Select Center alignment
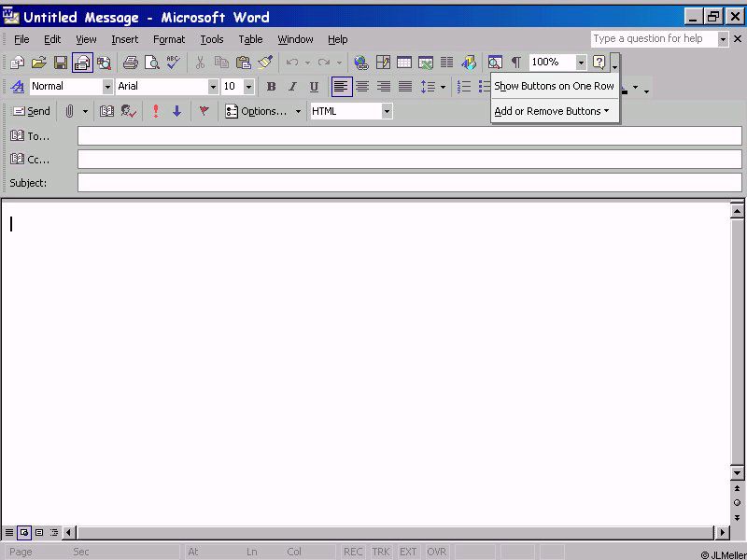 pos(362,87)
